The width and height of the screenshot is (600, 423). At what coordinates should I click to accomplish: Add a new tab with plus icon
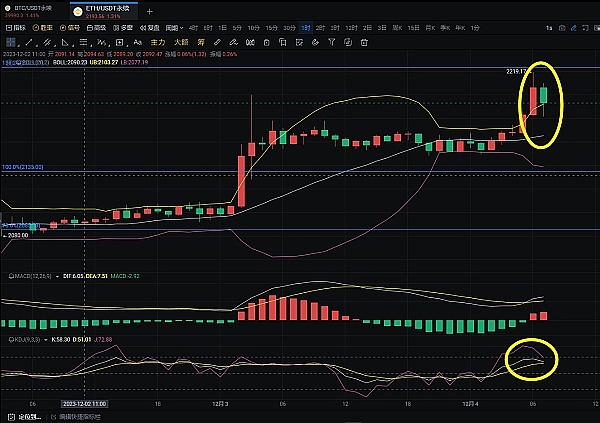tap(150, 11)
